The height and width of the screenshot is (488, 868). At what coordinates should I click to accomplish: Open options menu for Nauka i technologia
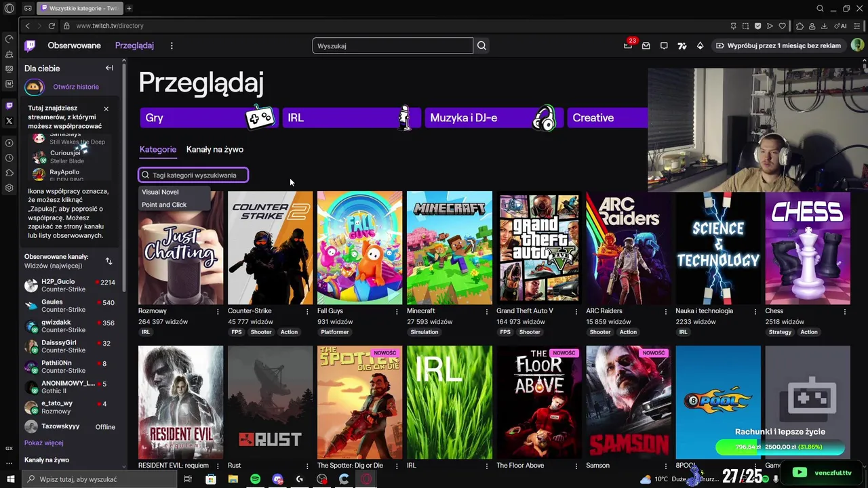click(755, 311)
